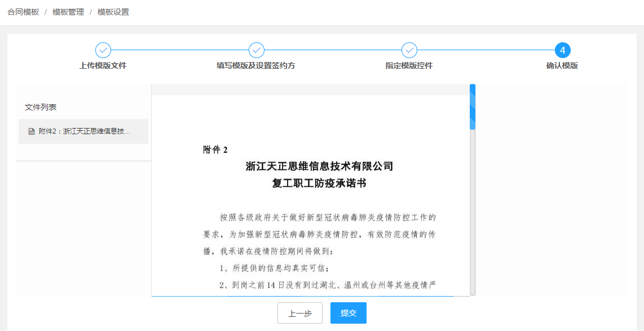Viewport: 644px width, 331px height.
Task: Click the company title 浙江天正思维信息技术有限公司 in the preview
Action: pos(319,166)
